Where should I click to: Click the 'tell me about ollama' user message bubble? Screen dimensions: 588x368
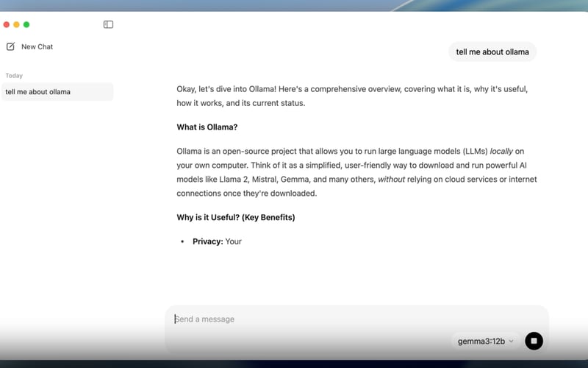pyautogui.click(x=492, y=52)
